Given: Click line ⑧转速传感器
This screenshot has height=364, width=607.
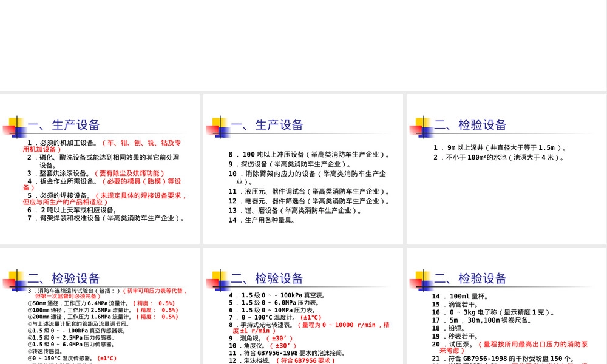Looking at the screenshot, I should [x=46, y=351].
